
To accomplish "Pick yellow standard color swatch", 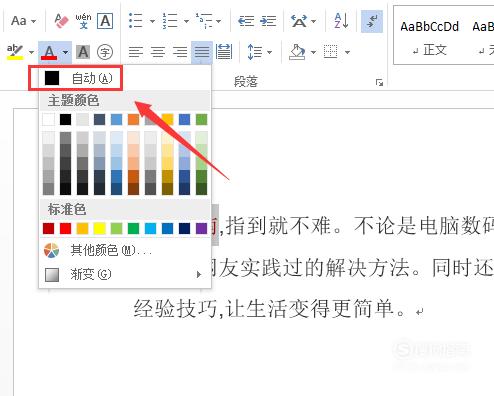I will click(99, 229).
